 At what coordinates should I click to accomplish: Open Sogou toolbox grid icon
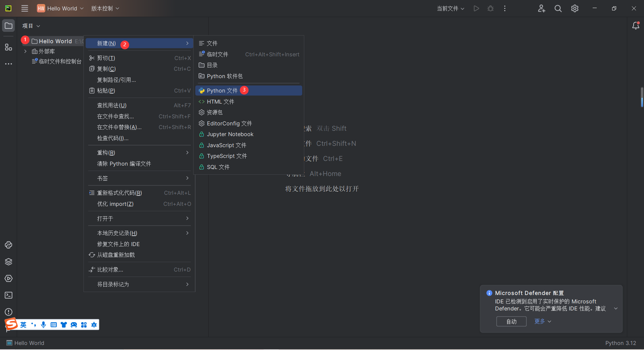click(x=84, y=325)
